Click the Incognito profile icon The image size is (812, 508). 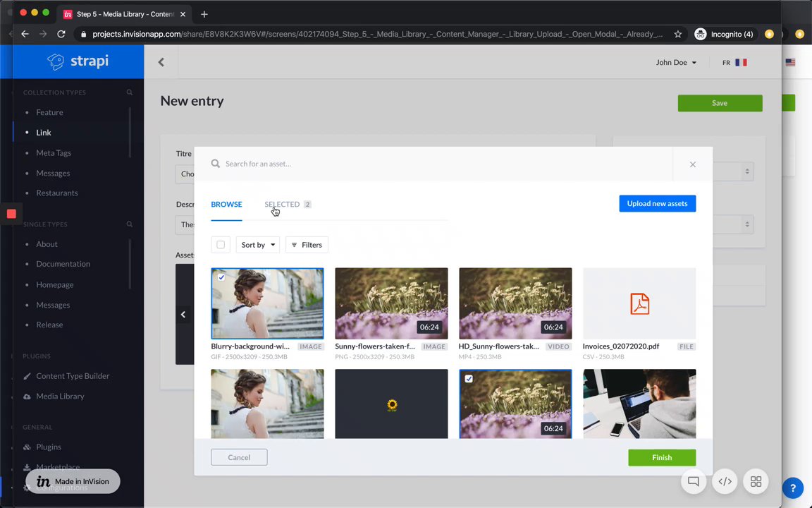coord(700,34)
